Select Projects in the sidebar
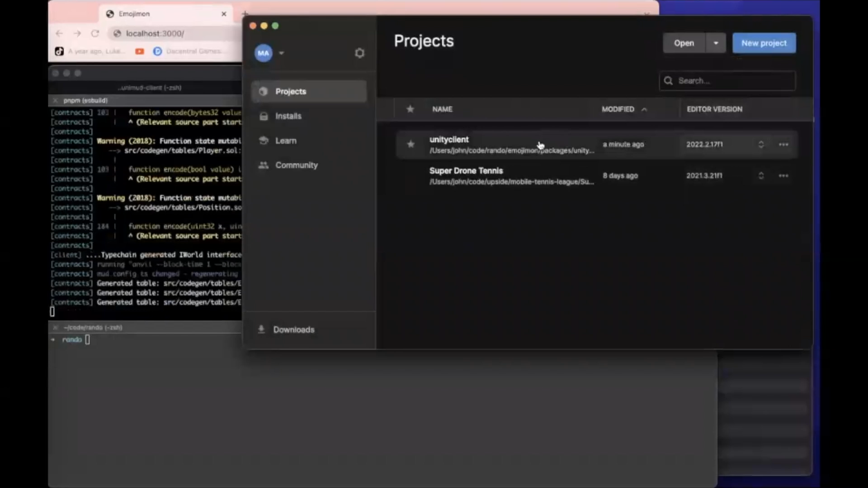 click(x=309, y=91)
